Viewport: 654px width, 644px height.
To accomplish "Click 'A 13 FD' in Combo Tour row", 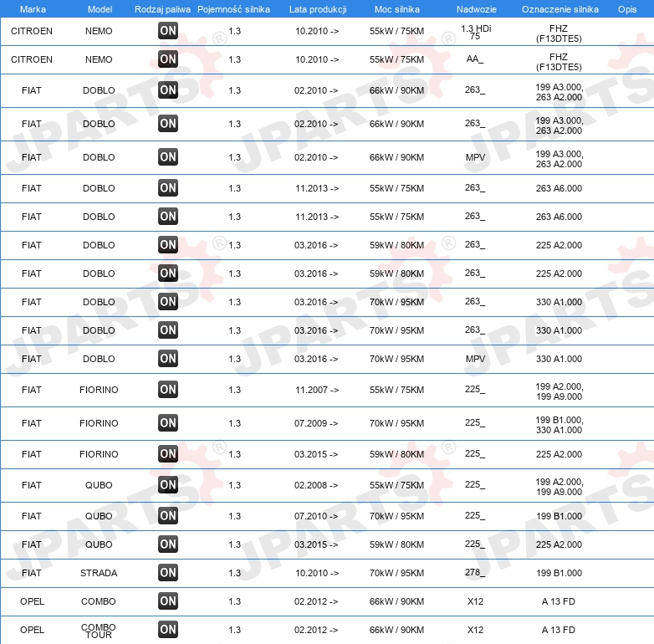I will [559, 630].
